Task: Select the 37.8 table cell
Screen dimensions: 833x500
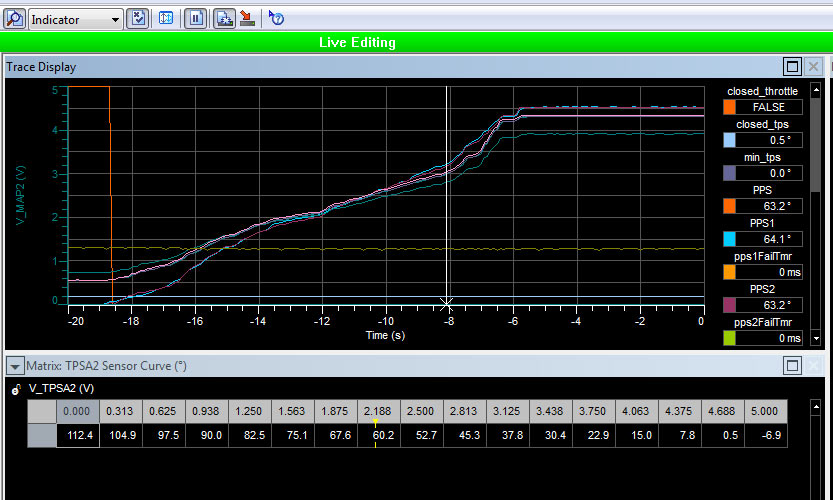Action: (508, 435)
